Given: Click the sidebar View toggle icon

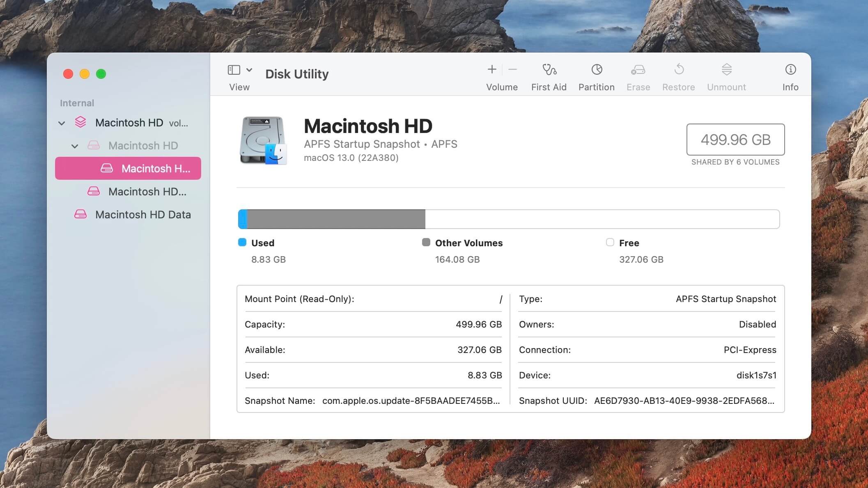Looking at the screenshot, I should tap(234, 70).
